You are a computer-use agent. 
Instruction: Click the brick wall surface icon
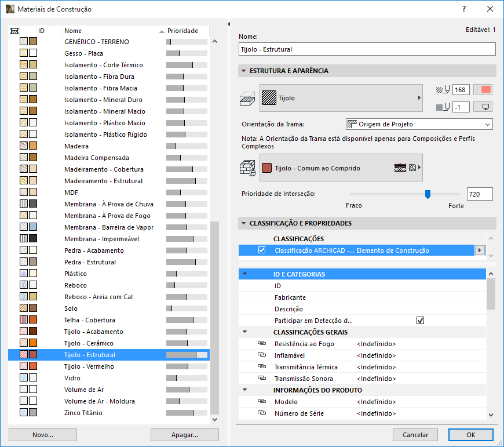[247, 168]
